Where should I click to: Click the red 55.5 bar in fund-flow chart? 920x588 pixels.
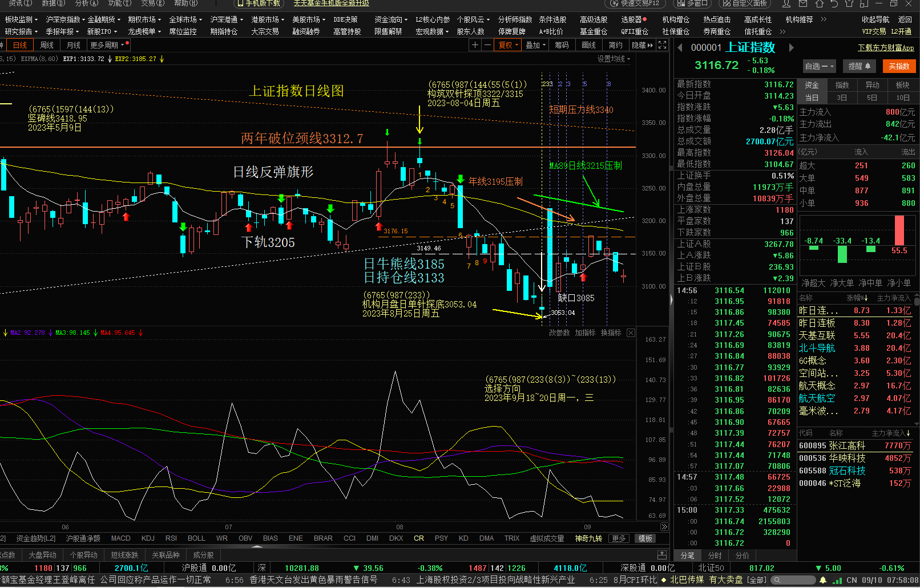pyautogui.click(x=899, y=230)
